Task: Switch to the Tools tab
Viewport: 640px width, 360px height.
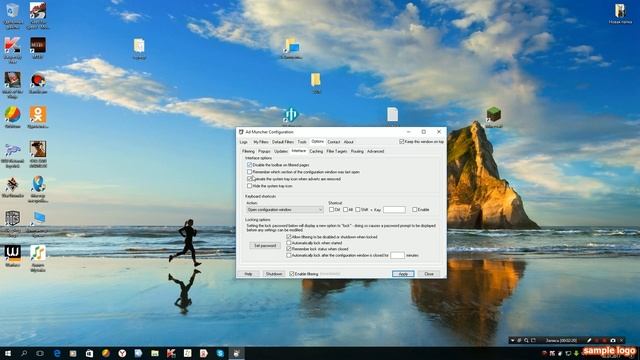Action: [x=302, y=142]
